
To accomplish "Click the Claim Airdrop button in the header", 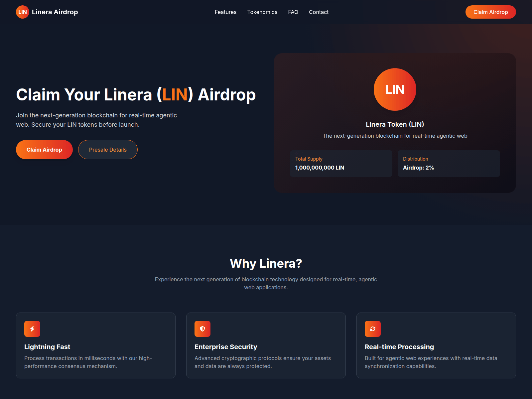I will point(490,12).
